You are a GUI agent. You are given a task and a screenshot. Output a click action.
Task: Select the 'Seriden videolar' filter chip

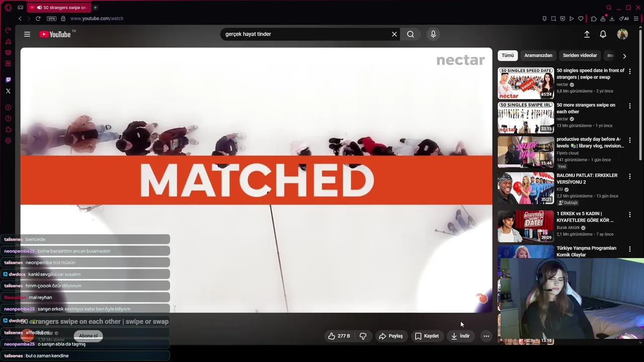tap(580, 55)
